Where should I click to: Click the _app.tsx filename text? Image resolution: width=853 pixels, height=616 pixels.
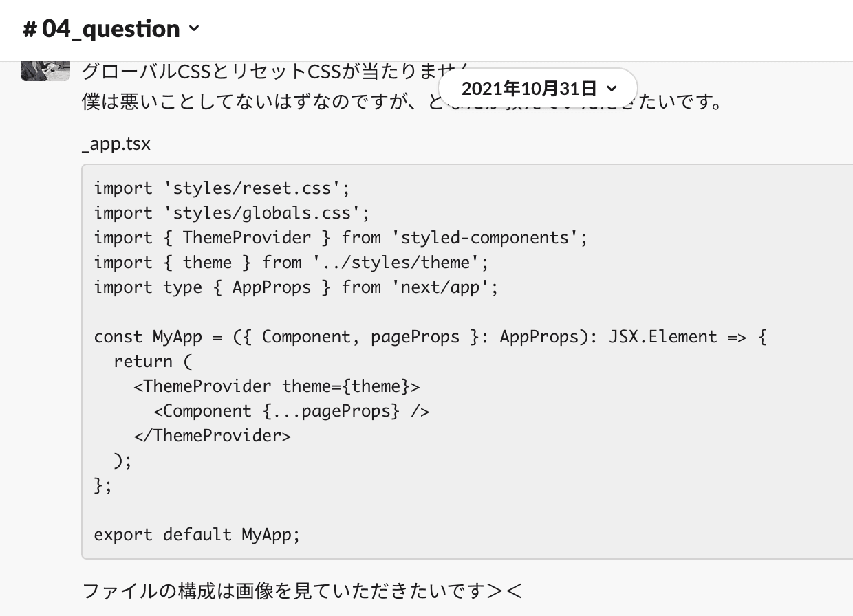coord(116,144)
